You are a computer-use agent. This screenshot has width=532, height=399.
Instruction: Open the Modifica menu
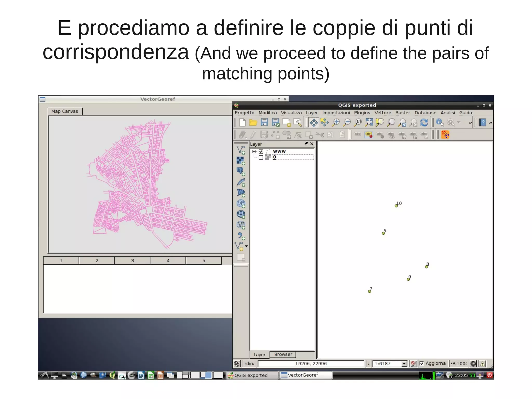[268, 113]
